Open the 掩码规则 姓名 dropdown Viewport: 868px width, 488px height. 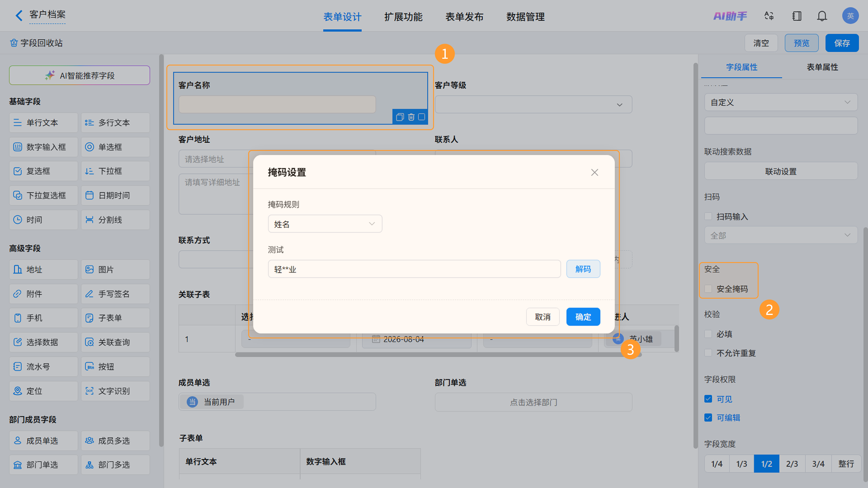(x=325, y=224)
